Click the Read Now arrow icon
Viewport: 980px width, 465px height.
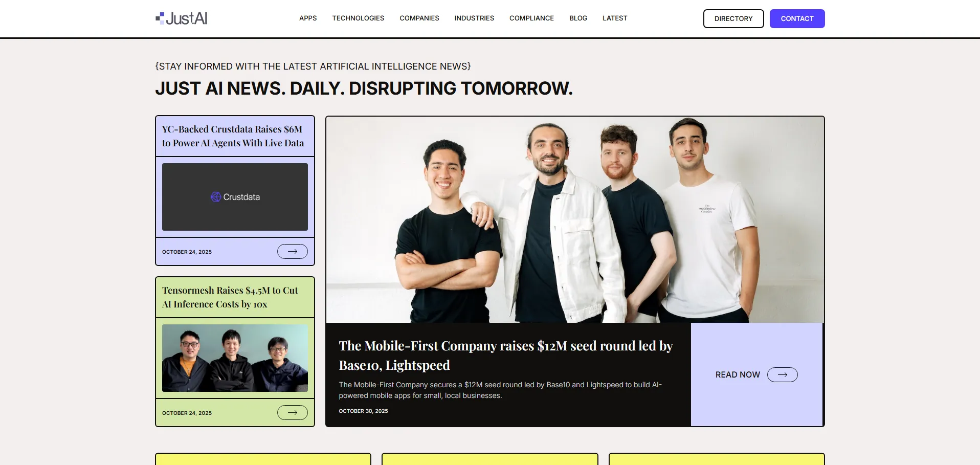783,375
